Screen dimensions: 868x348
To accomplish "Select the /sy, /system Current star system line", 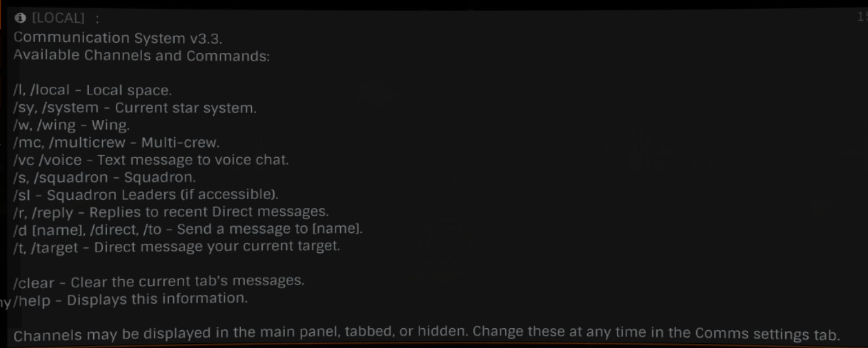I will tap(135, 108).
